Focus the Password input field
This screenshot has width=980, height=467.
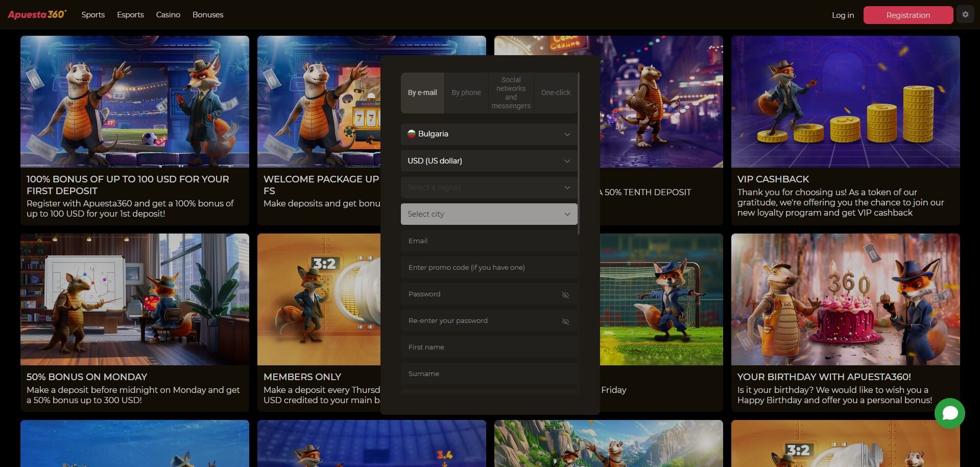pyautogui.click(x=489, y=294)
